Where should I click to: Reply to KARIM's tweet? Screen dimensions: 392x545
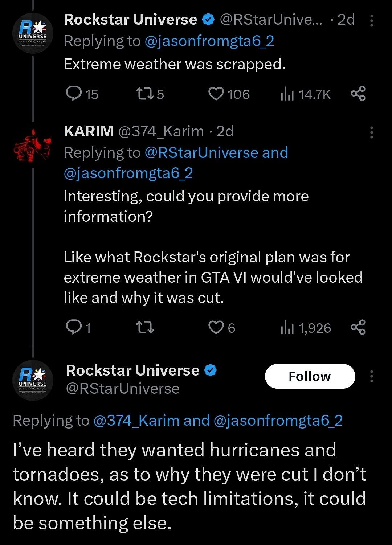(x=74, y=327)
